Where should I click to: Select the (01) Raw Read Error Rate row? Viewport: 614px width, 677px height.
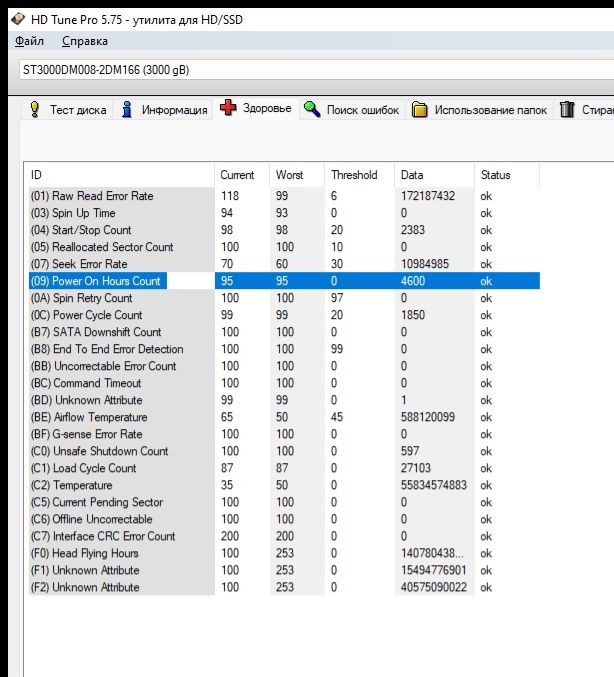point(284,196)
